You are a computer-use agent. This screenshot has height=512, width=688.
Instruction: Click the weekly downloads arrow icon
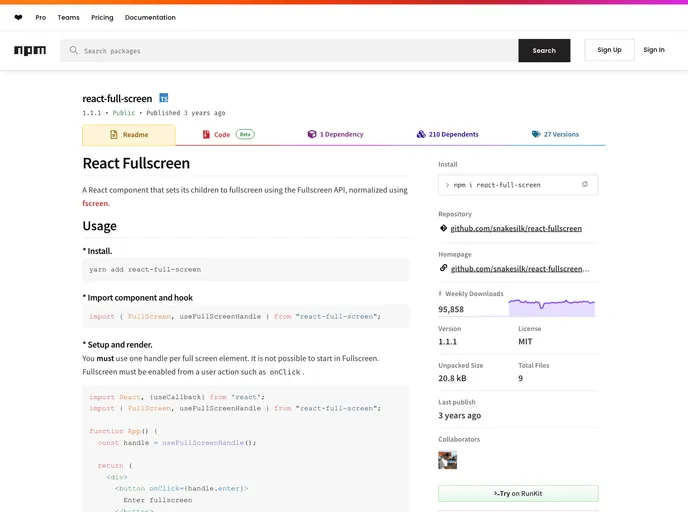coord(440,294)
